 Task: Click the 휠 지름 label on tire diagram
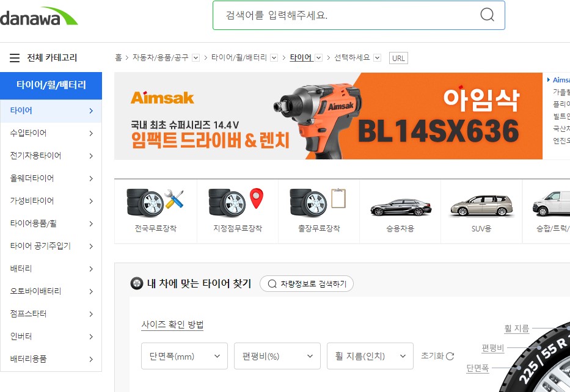click(x=517, y=328)
